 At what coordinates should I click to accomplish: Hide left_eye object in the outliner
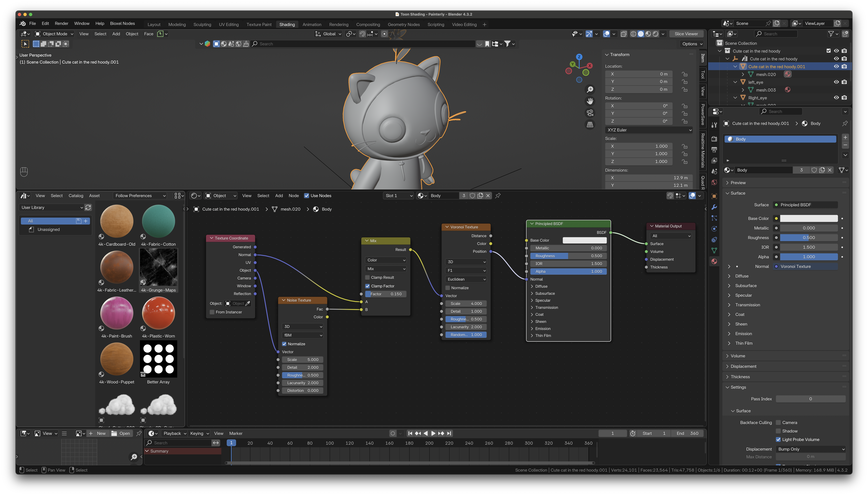coord(836,82)
